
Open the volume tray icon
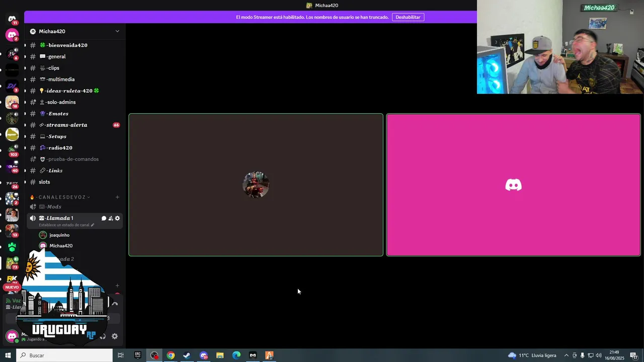[599, 355]
